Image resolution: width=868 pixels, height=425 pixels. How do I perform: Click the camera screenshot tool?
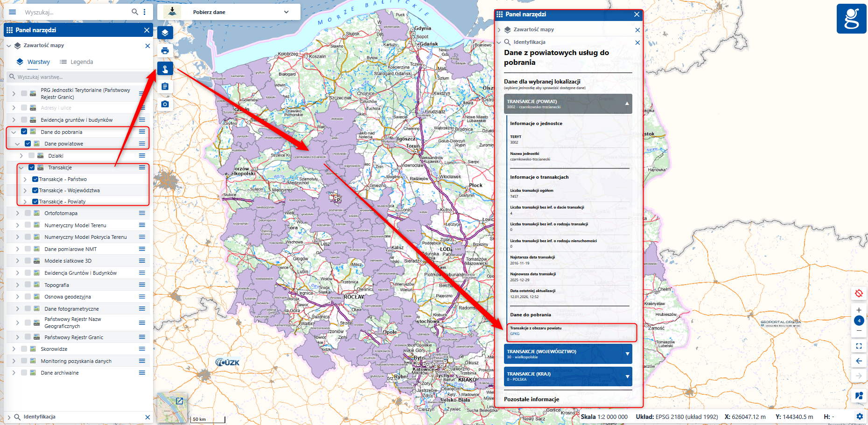165,104
